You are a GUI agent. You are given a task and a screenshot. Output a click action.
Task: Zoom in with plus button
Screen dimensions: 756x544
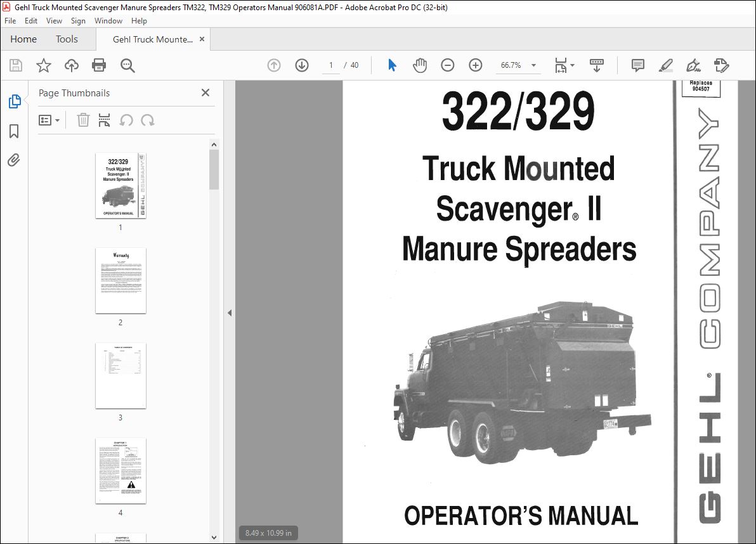[476, 65]
